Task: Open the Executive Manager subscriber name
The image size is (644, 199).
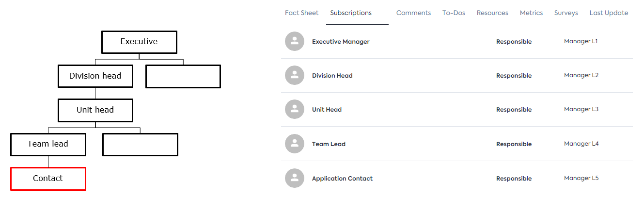Action: tap(341, 42)
